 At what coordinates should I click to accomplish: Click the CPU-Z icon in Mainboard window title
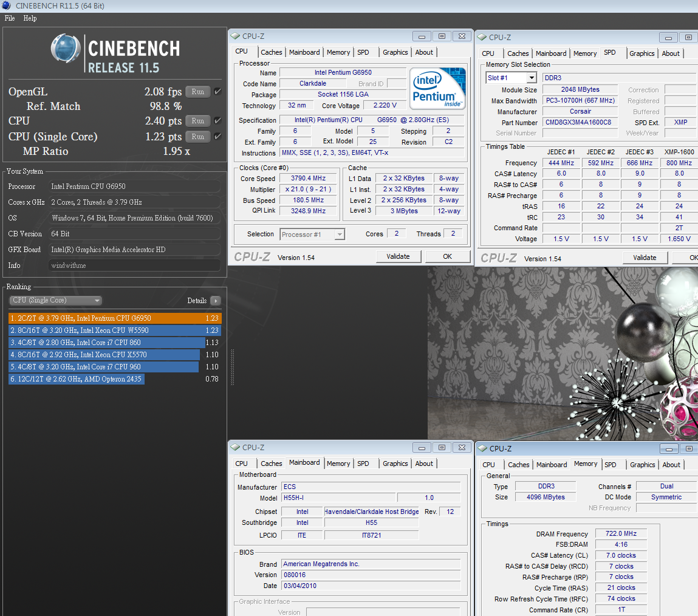(236, 448)
